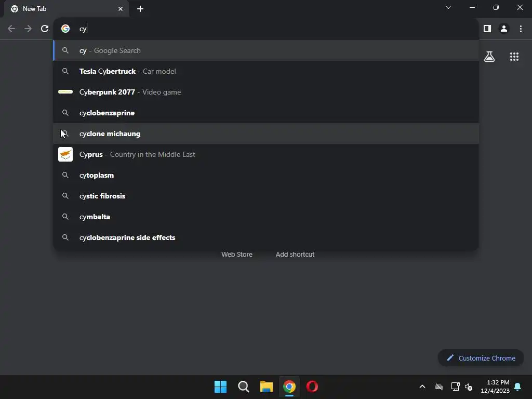Open the Web Store shortcut
The width and height of the screenshot is (532, 399).
point(237,255)
